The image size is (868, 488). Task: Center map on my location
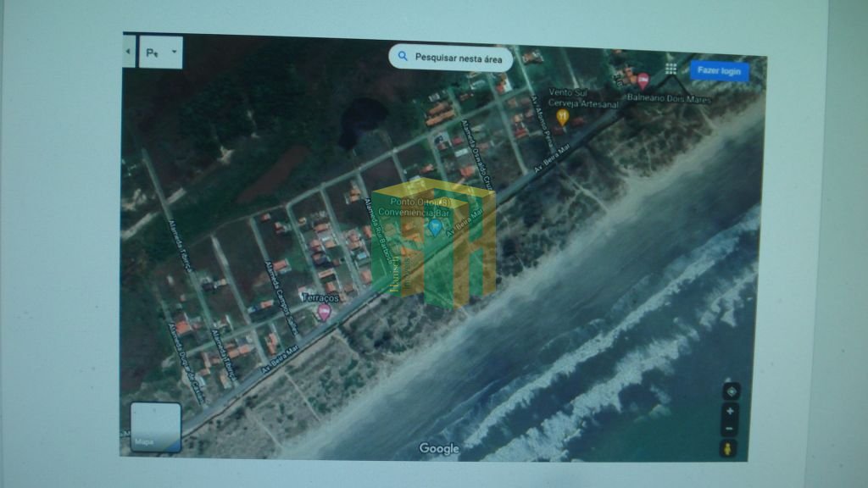(732, 391)
